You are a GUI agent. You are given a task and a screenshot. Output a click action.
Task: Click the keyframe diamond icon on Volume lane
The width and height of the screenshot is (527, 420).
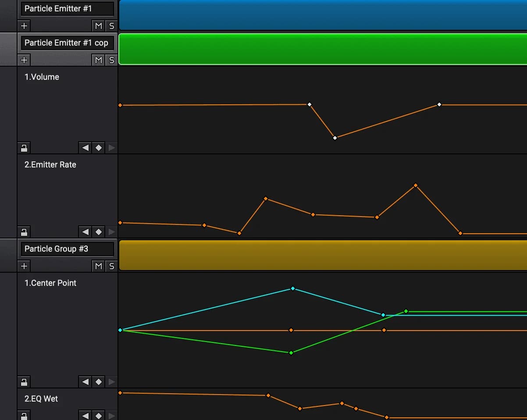click(98, 147)
